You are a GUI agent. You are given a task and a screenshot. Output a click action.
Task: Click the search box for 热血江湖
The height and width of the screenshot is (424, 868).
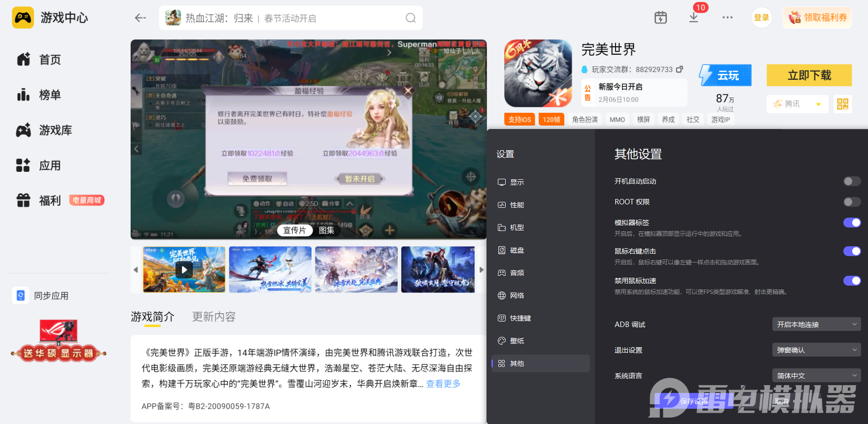coord(291,18)
